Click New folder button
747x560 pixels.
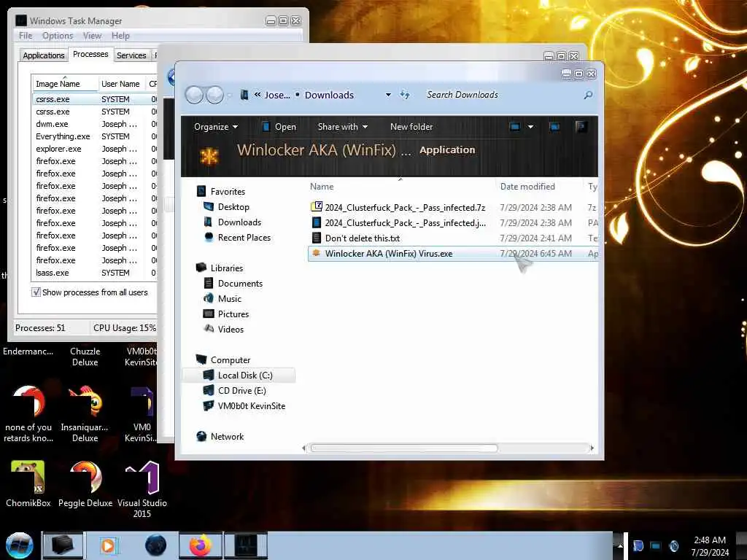pos(411,127)
